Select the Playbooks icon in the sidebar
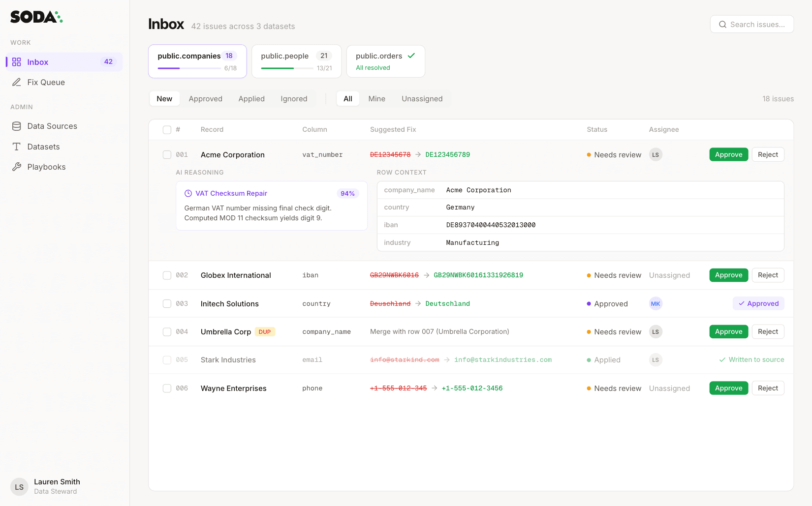This screenshot has width=812, height=506. (x=17, y=167)
